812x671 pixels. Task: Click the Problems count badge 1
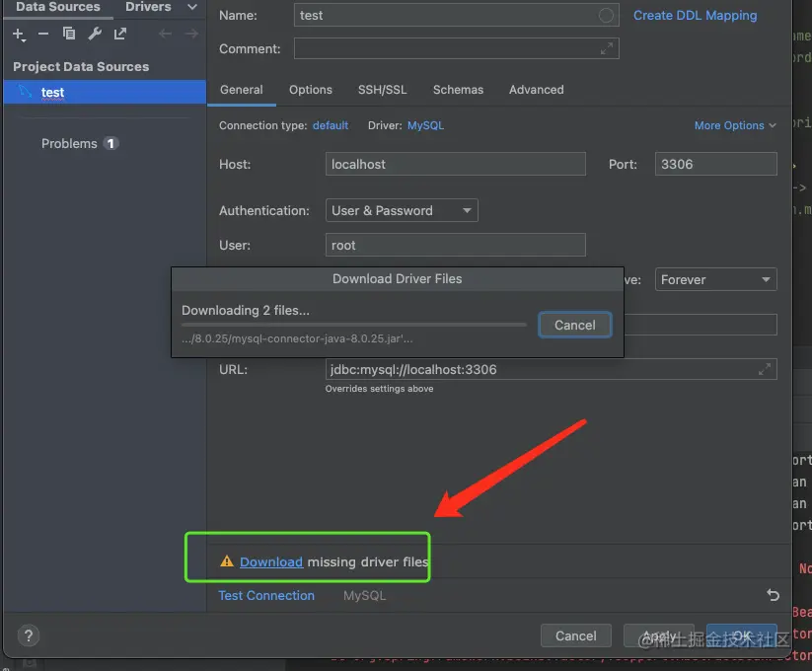(111, 143)
